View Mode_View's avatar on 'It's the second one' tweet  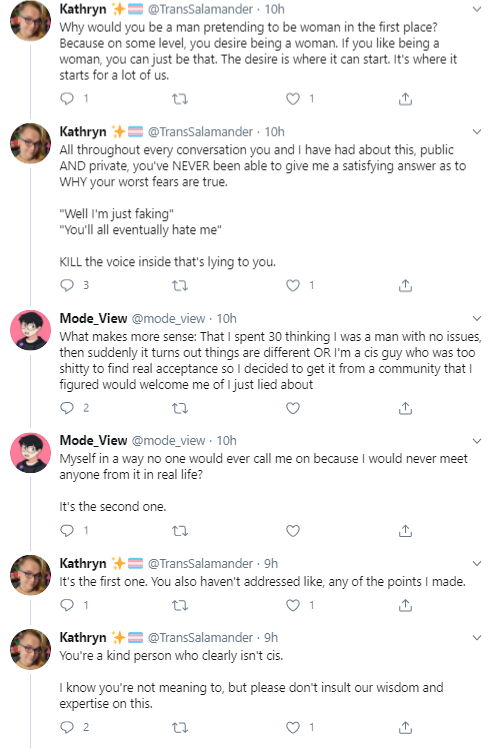(31, 452)
